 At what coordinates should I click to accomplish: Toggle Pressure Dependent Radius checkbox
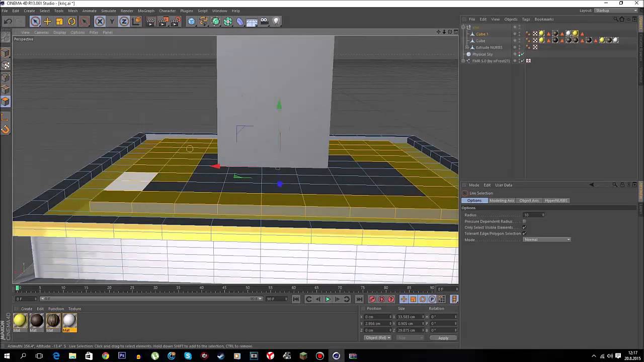point(524,221)
